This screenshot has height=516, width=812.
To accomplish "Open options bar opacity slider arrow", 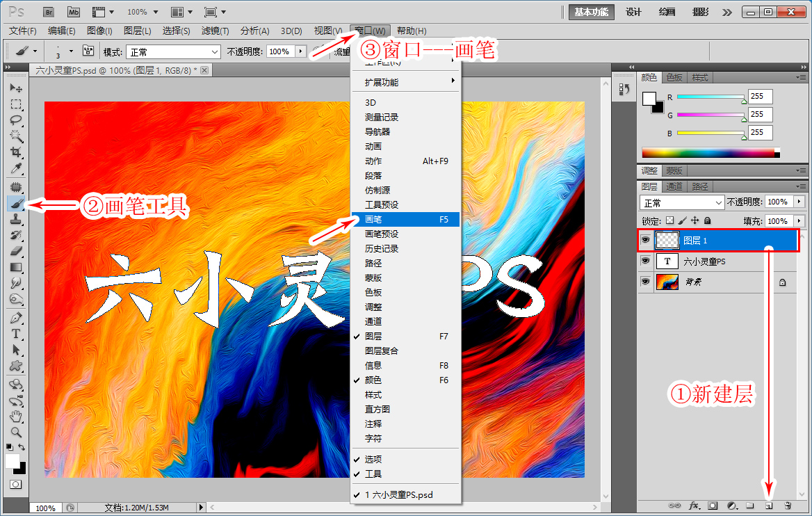I will [x=301, y=51].
